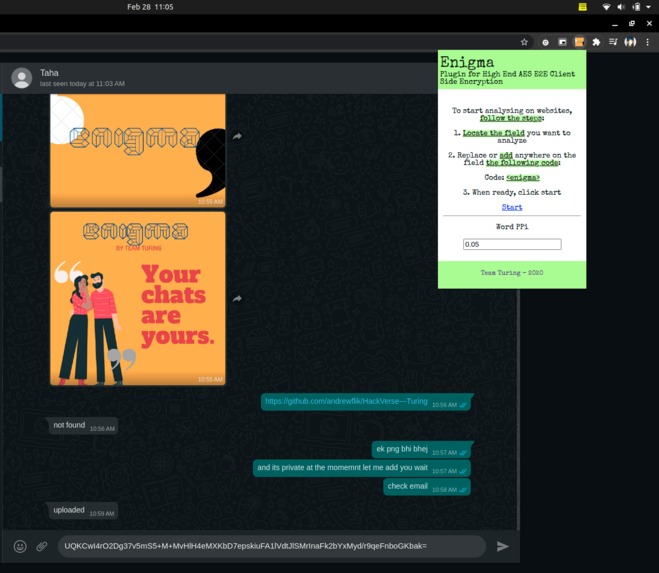The image size is (659, 573).
Task: Open Taha's profile avatar
Action: point(21,78)
